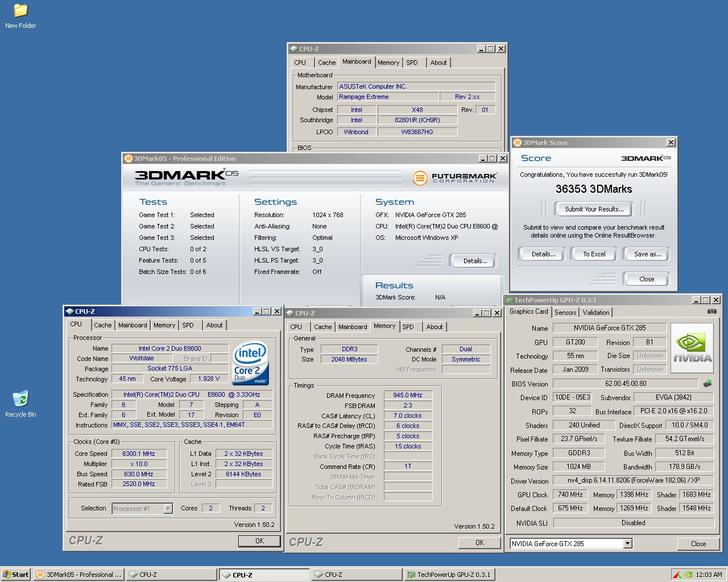Open Mainboard tab in CPU-Z CPU window
Screen dimensions: 728x582
133,325
